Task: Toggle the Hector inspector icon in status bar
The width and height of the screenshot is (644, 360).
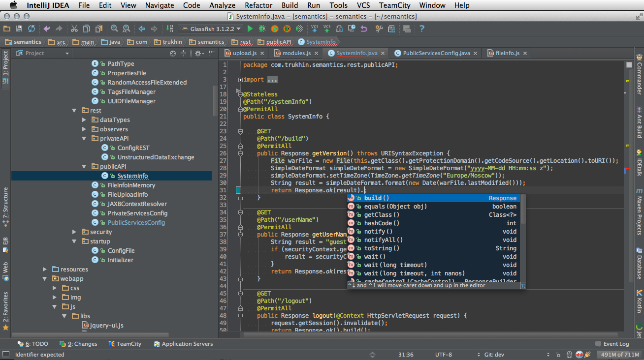Action: point(569,355)
